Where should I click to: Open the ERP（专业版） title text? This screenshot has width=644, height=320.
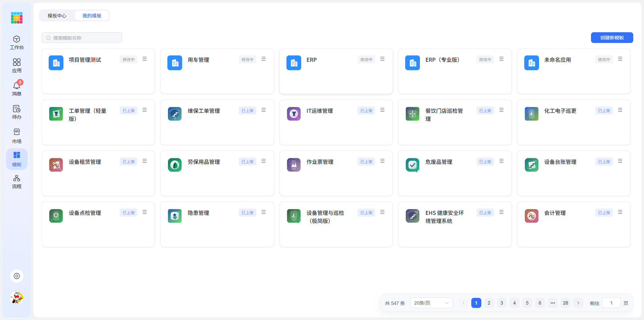(442, 60)
